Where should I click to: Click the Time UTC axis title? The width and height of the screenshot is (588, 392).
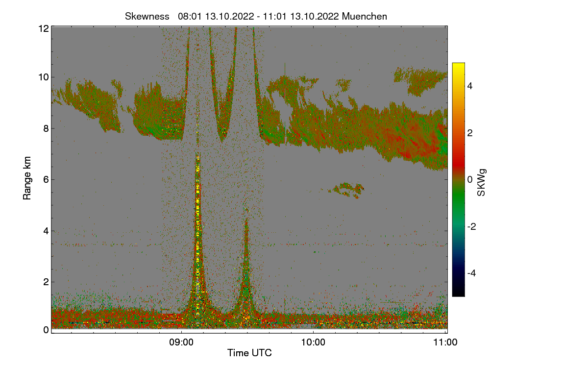coord(249,353)
